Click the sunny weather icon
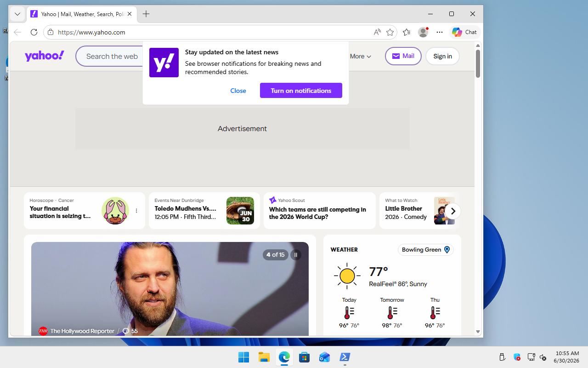The width and height of the screenshot is (588, 368). [347, 276]
